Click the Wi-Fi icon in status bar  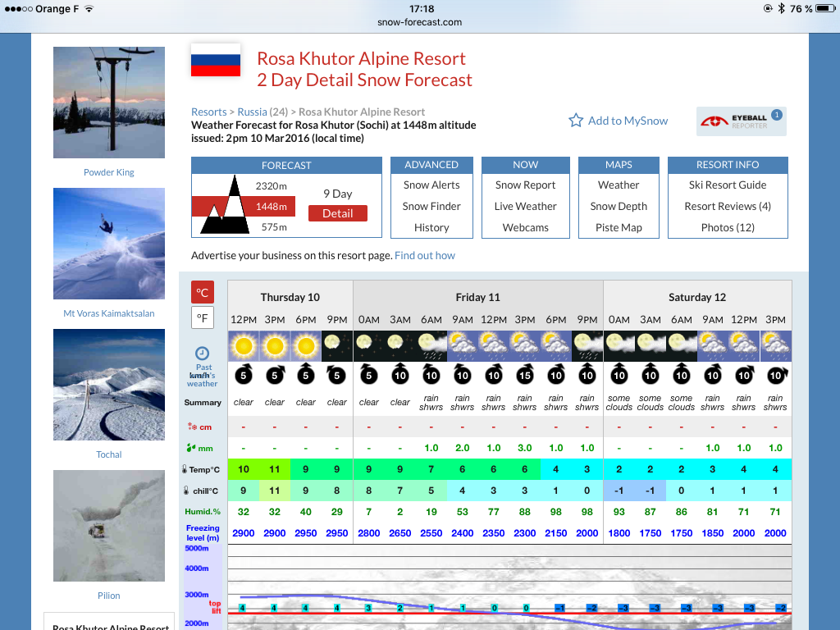tap(89, 8)
